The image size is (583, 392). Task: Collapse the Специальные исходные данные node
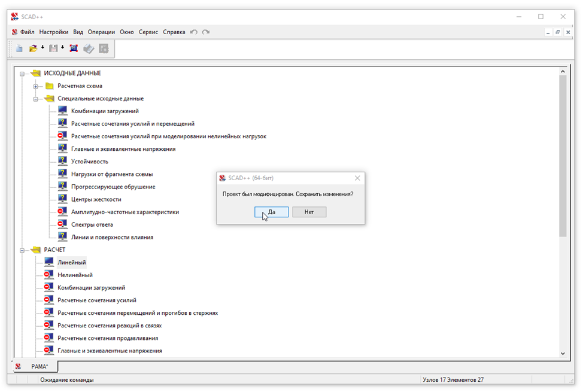(36, 99)
